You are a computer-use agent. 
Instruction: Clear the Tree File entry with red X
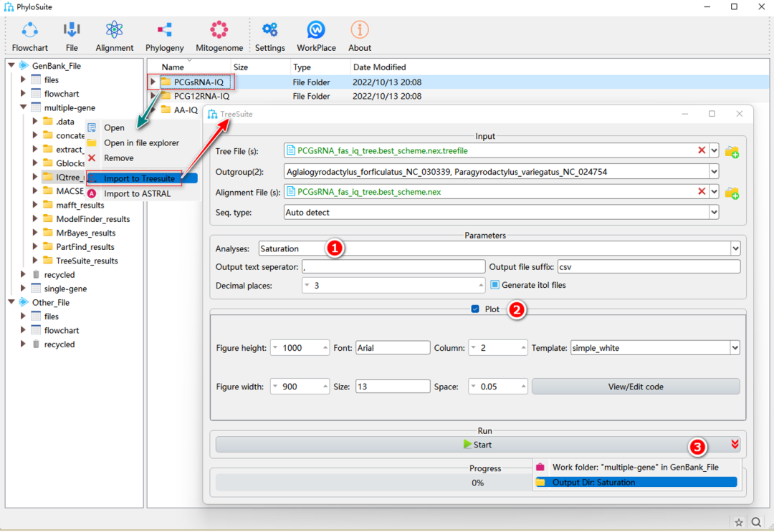(x=702, y=150)
